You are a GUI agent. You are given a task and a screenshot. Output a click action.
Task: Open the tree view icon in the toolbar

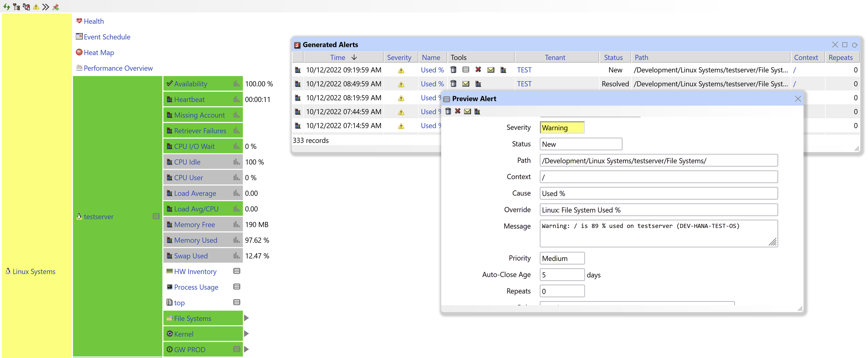click(16, 7)
